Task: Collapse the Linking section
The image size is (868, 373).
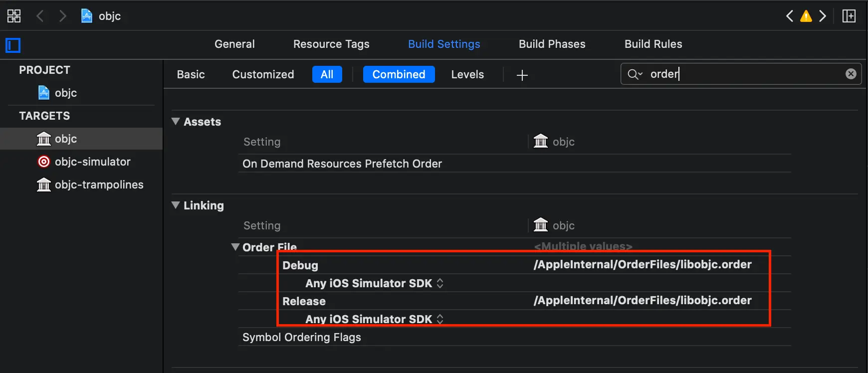Action: coord(176,205)
